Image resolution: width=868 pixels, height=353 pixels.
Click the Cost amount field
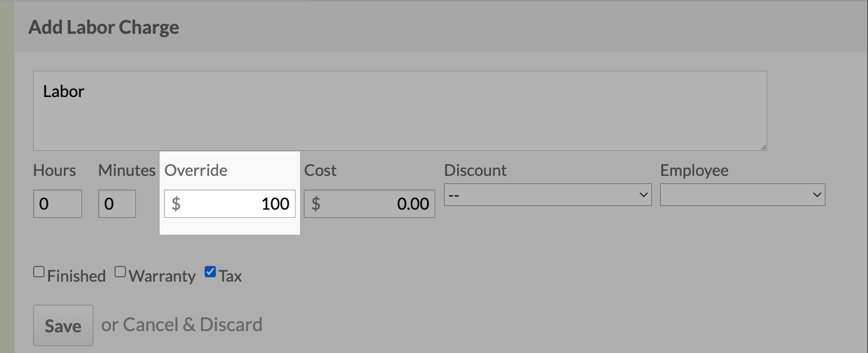tap(369, 204)
